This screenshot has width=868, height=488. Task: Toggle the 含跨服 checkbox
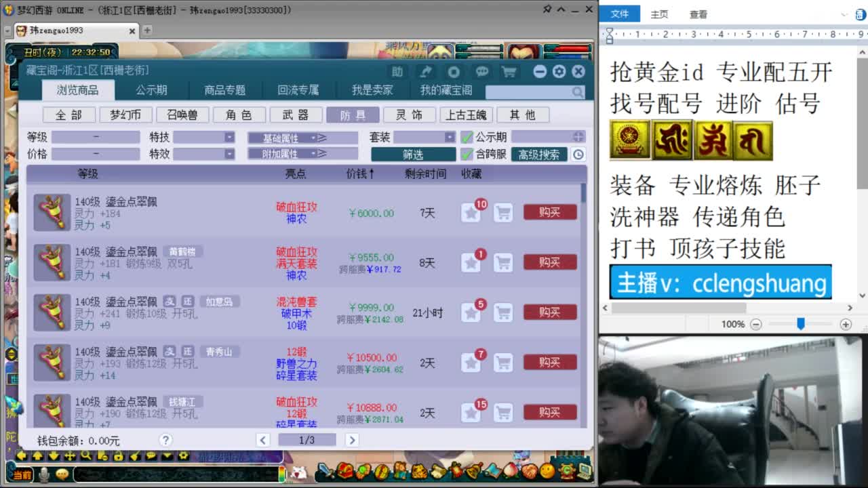point(467,155)
